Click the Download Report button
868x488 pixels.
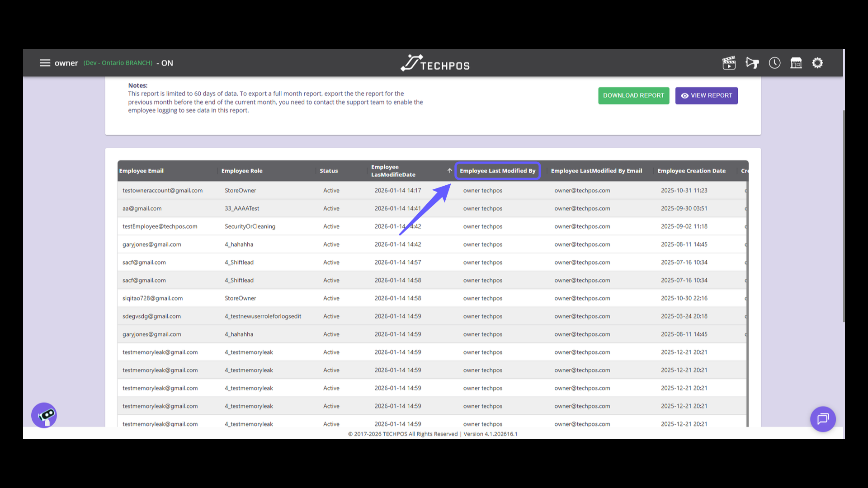click(x=633, y=95)
